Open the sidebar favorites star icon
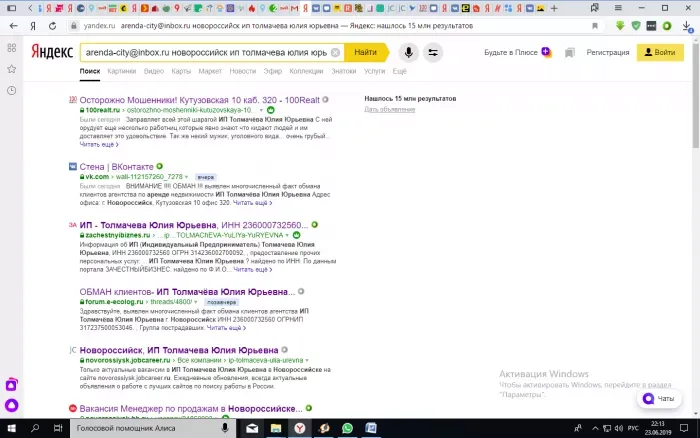The width and height of the screenshot is (700, 438). [12, 69]
